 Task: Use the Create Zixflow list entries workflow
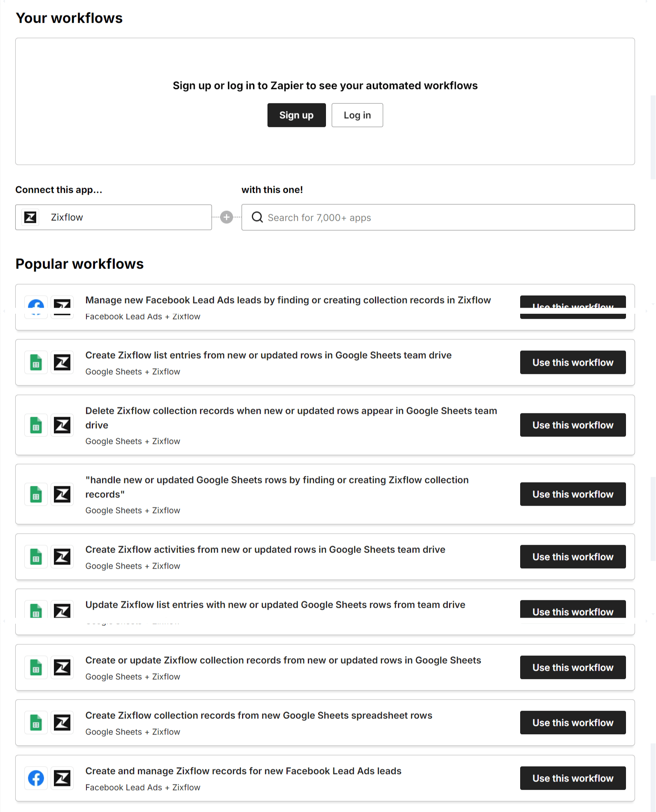[572, 362]
